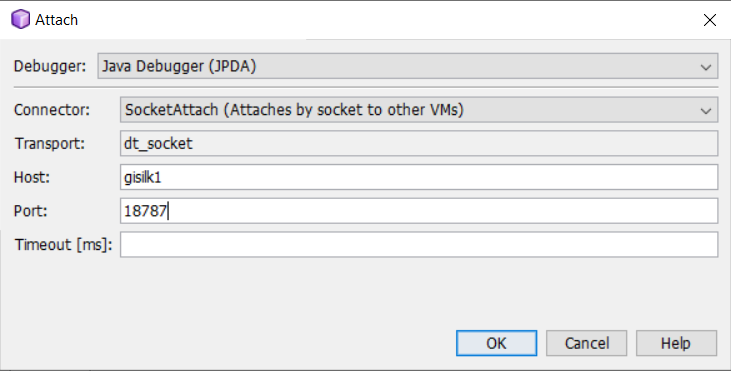Open the Java Debugger (JPDA) combo box
This screenshot has height=371, width=731.
[407, 66]
